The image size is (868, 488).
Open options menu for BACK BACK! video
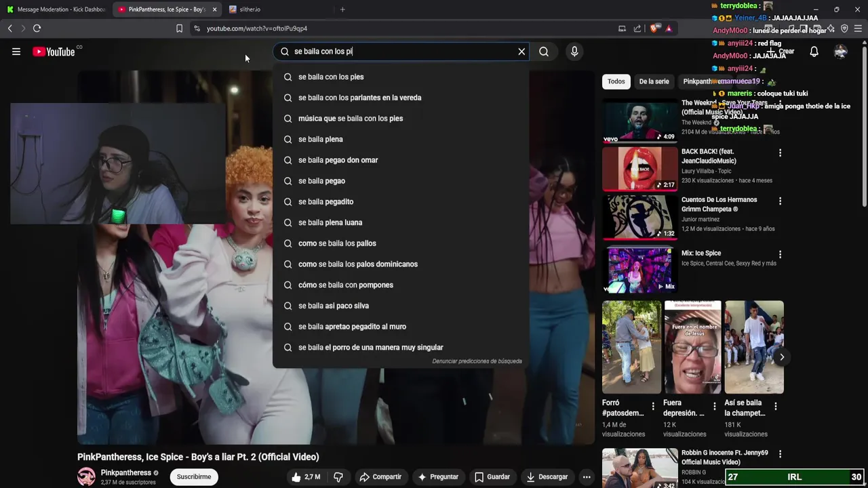pyautogui.click(x=780, y=152)
